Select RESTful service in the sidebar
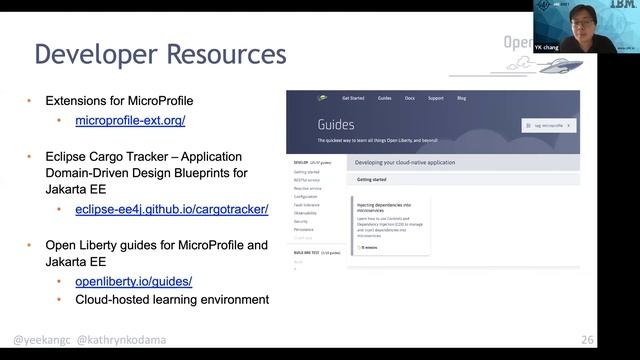The width and height of the screenshot is (640, 360). point(307,180)
